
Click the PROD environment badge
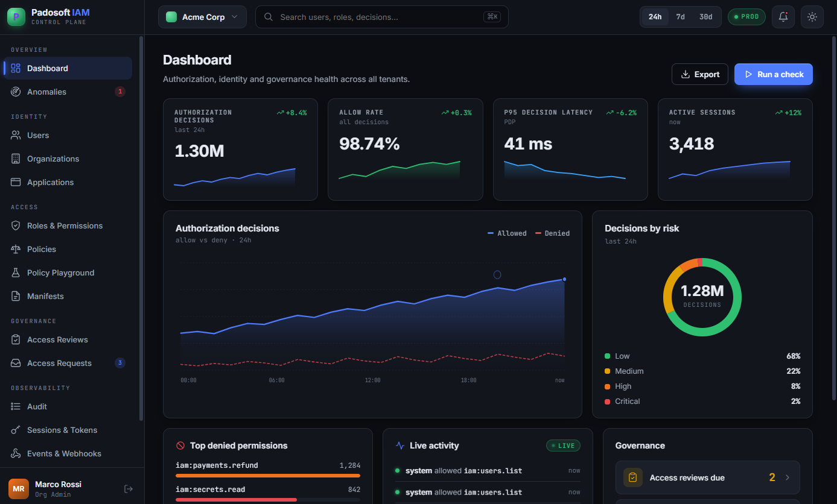pyautogui.click(x=746, y=17)
